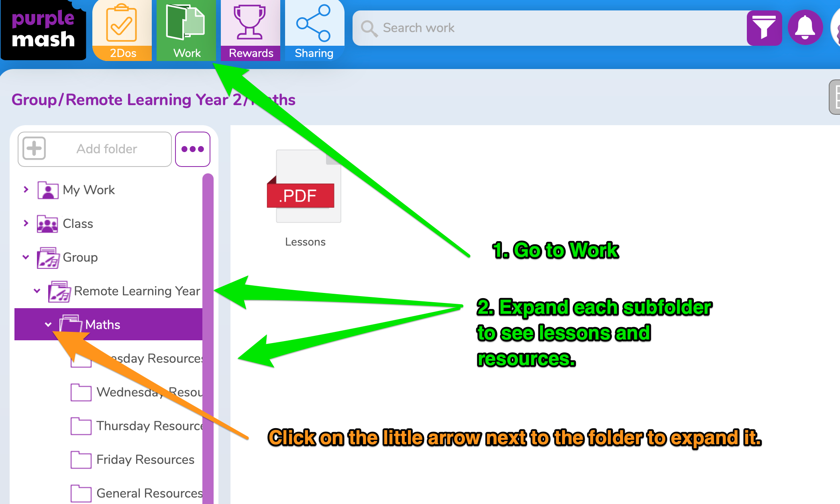The height and width of the screenshot is (504, 840).
Task: Click the 2Dos icon in the toolbar
Action: (122, 30)
